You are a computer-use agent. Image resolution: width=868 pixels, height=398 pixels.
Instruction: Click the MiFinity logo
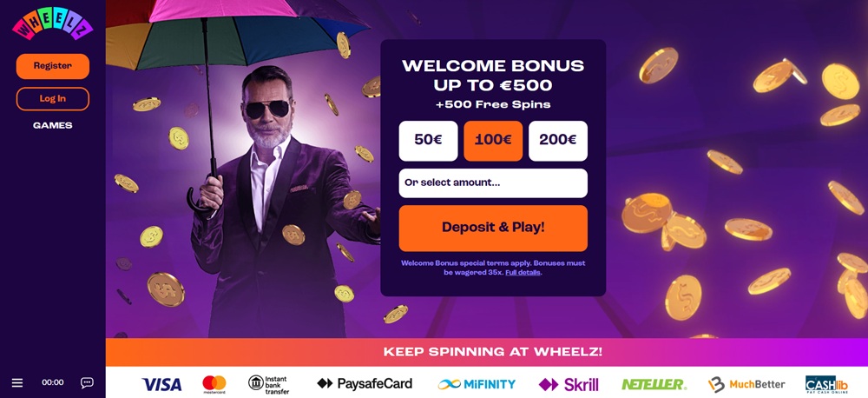(477, 383)
